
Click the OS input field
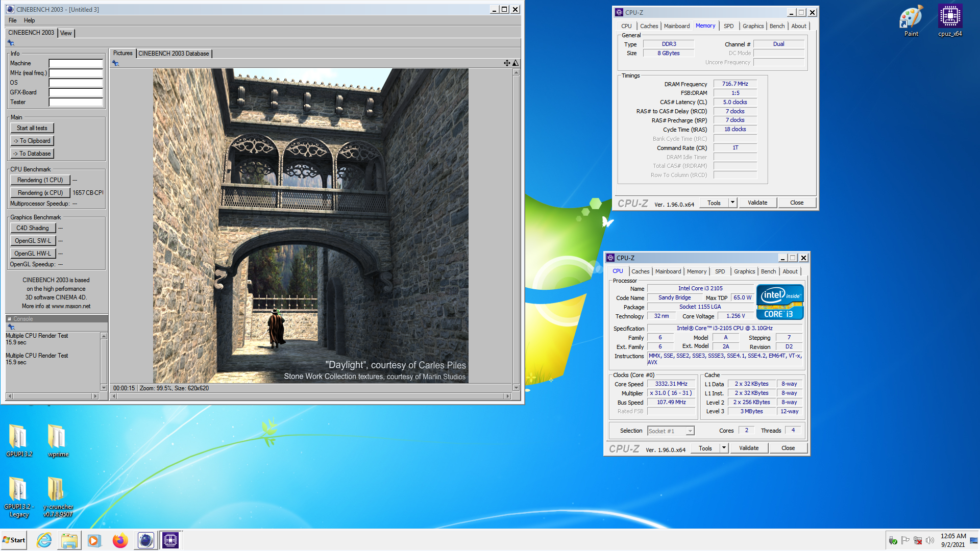click(x=76, y=83)
